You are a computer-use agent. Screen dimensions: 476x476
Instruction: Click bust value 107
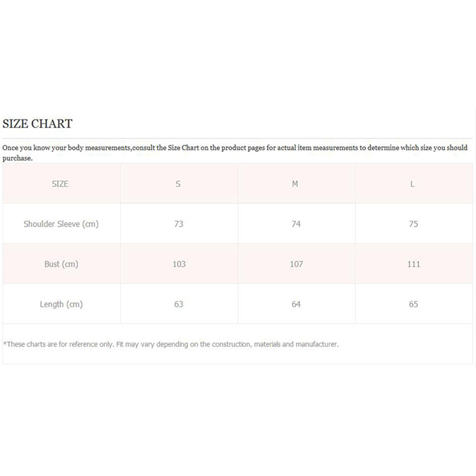point(296,264)
